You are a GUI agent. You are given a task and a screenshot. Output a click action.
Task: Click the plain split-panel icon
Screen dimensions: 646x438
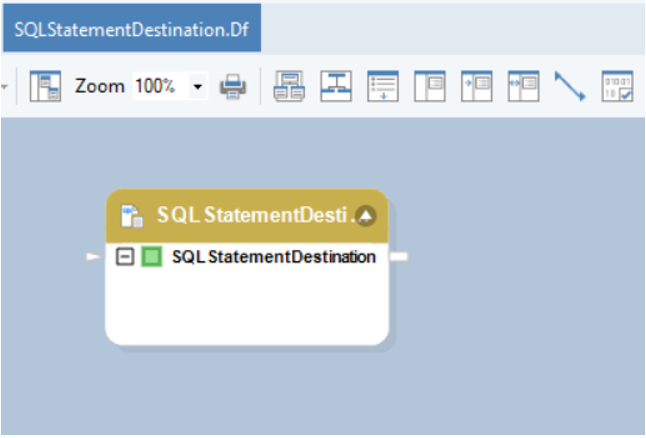point(430,87)
